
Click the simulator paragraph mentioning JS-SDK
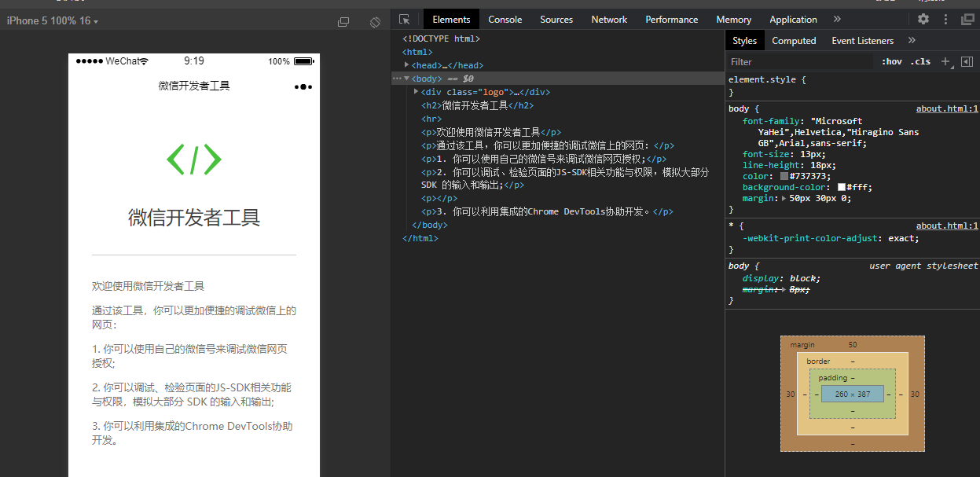tap(191, 394)
